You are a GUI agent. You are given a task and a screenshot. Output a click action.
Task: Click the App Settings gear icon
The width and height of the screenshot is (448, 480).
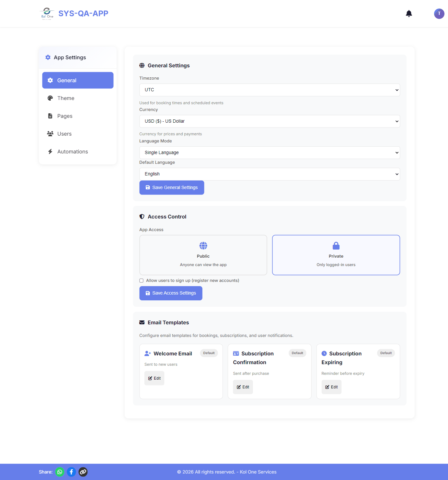(x=48, y=57)
